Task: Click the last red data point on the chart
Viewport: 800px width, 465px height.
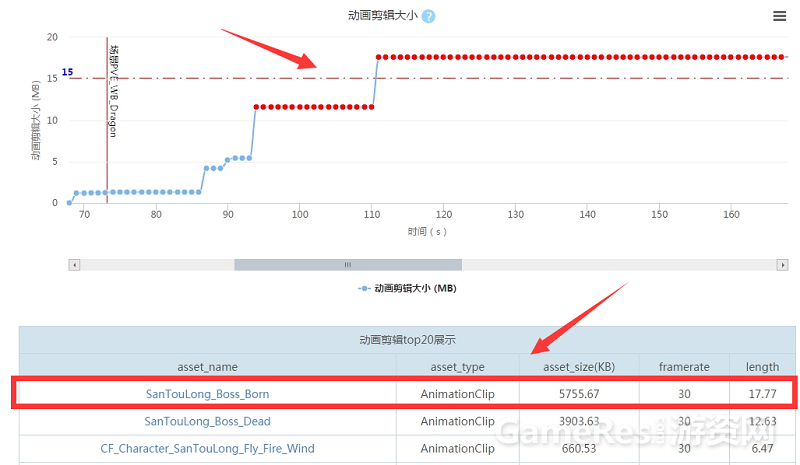Action: (x=781, y=57)
